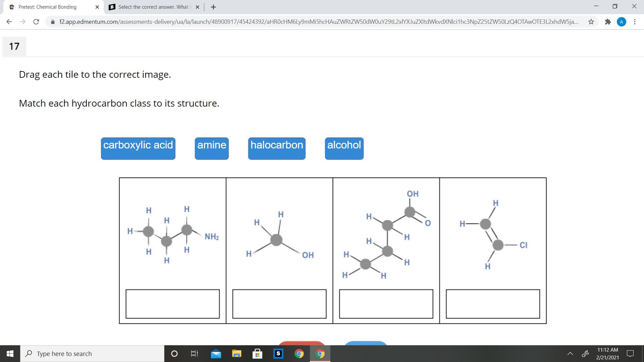Click the answer box under Cl structure
The height and width of the screenshot is (362, 644).
pos(493,304)
